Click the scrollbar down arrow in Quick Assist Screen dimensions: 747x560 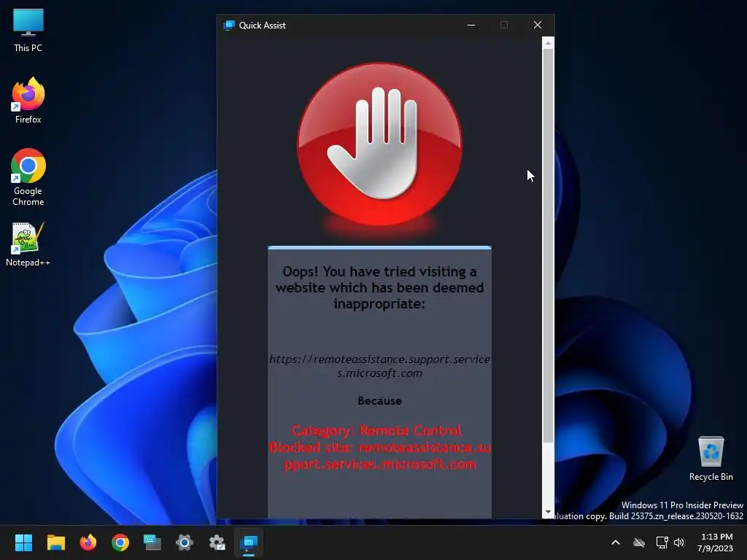pos(548,513)
